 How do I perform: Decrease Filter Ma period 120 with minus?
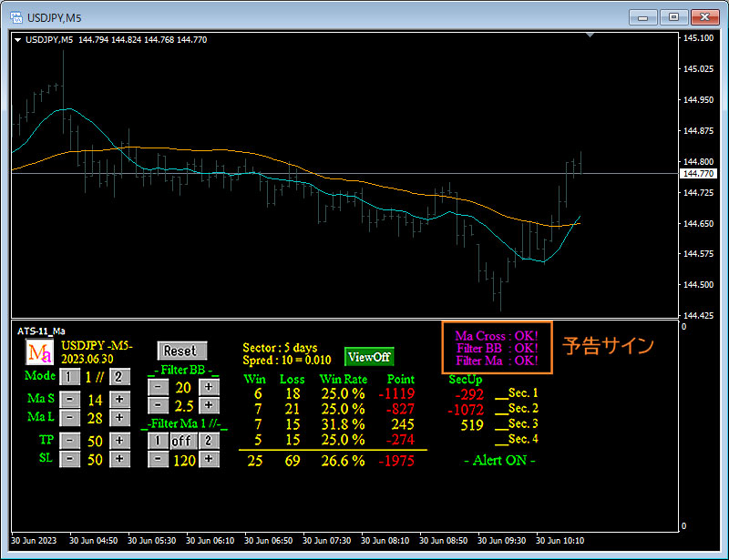click(158, 460)
